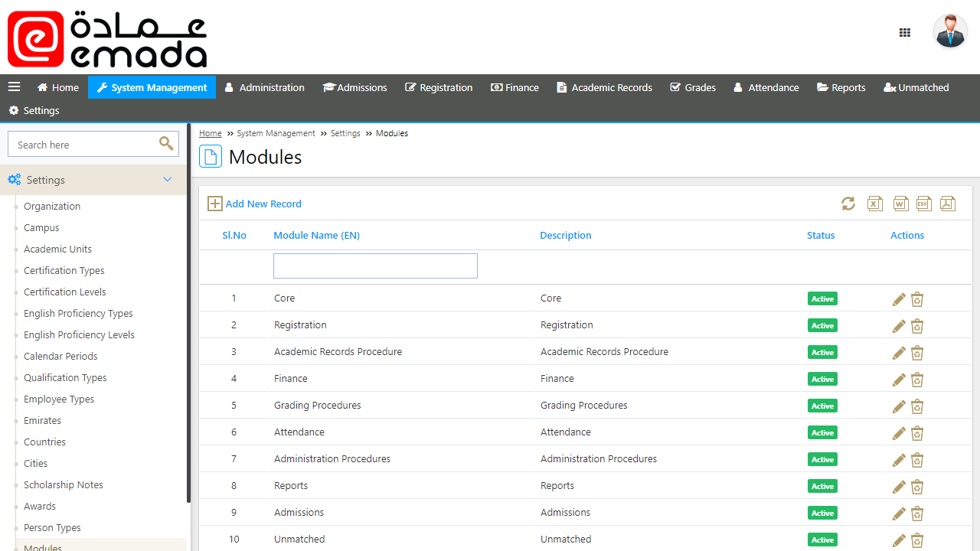
Task: Click Add New Record
Action: [255, 204]
